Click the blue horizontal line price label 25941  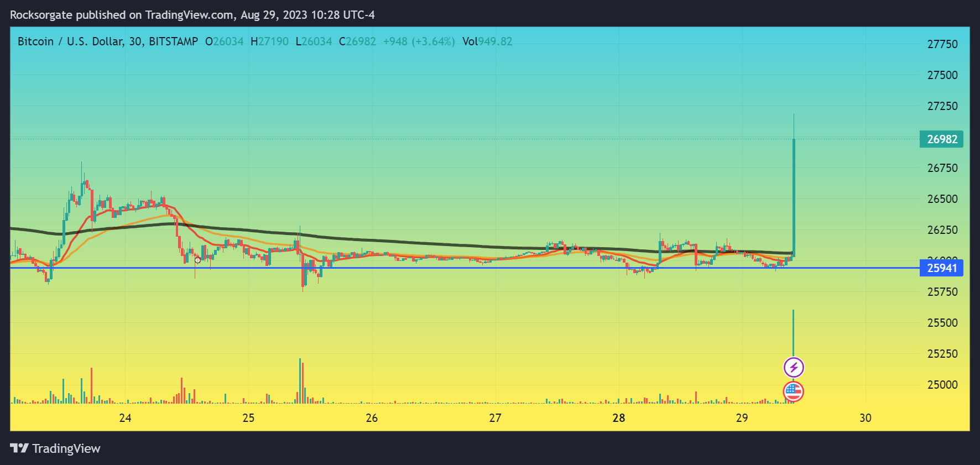coord(941,268)
